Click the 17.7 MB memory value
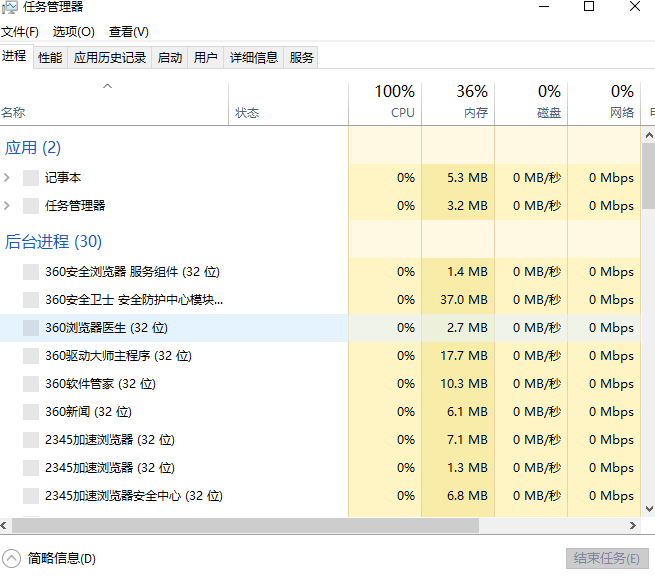655x577 pixels. (464, 356)
